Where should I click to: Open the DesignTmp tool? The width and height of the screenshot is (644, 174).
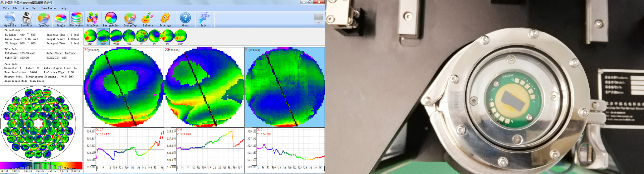tap(130, 19)
